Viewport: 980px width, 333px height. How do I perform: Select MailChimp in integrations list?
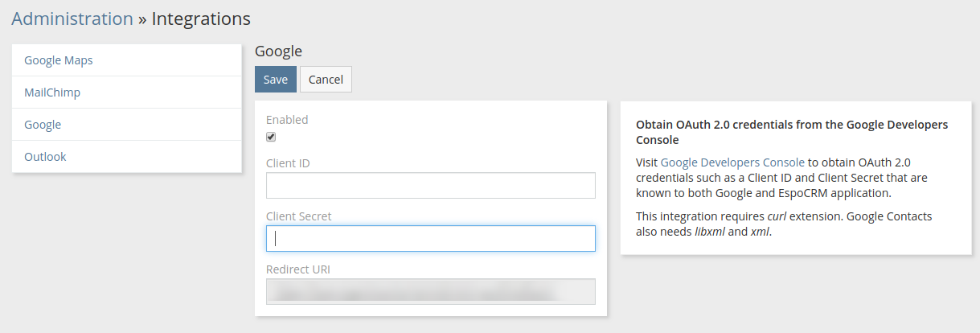127,92
